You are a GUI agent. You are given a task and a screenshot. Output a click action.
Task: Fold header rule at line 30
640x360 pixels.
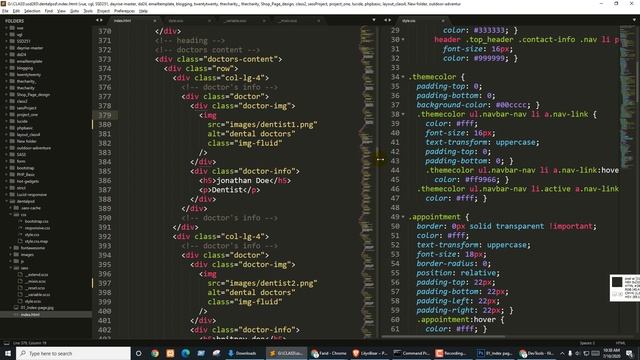click(403, 40)
